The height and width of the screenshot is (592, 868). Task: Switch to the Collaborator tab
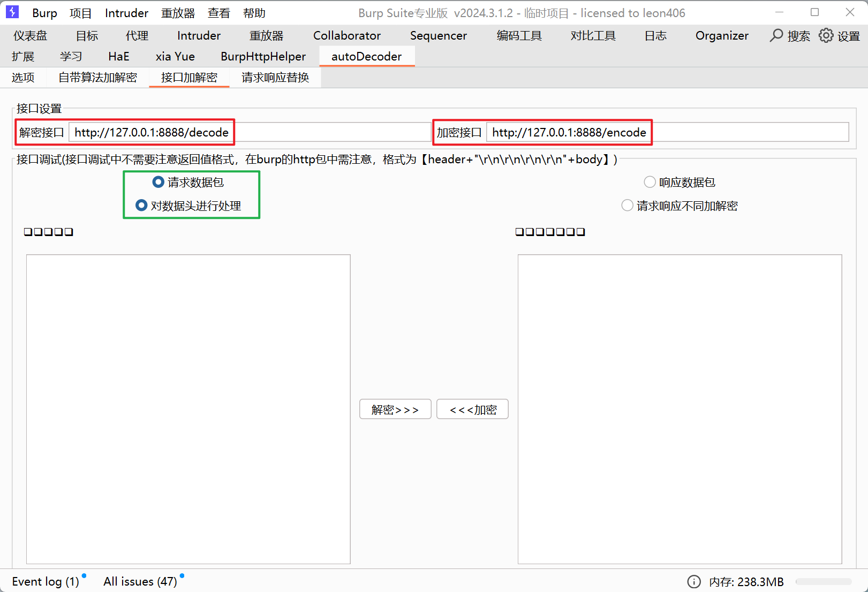347,36
